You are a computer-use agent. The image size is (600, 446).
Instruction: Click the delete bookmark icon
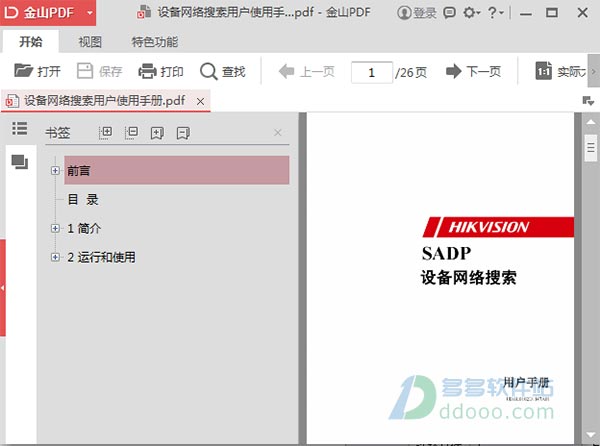pos(183,133)
